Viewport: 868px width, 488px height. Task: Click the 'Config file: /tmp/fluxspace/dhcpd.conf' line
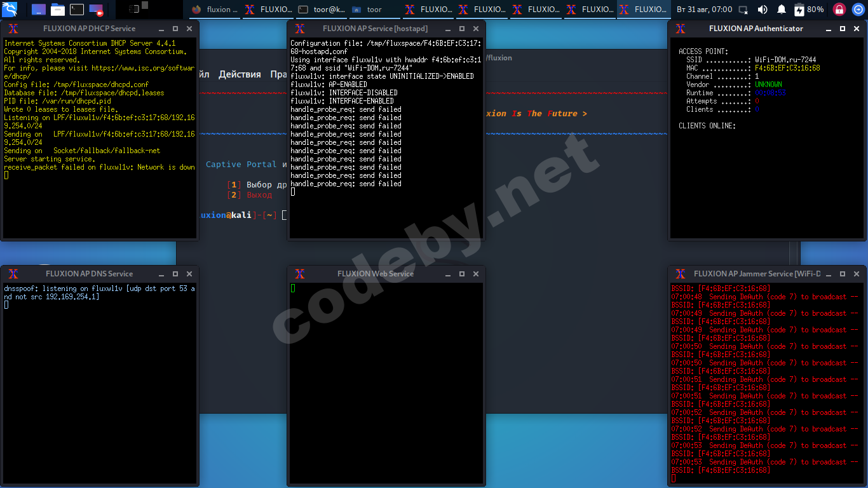(76, 85)
